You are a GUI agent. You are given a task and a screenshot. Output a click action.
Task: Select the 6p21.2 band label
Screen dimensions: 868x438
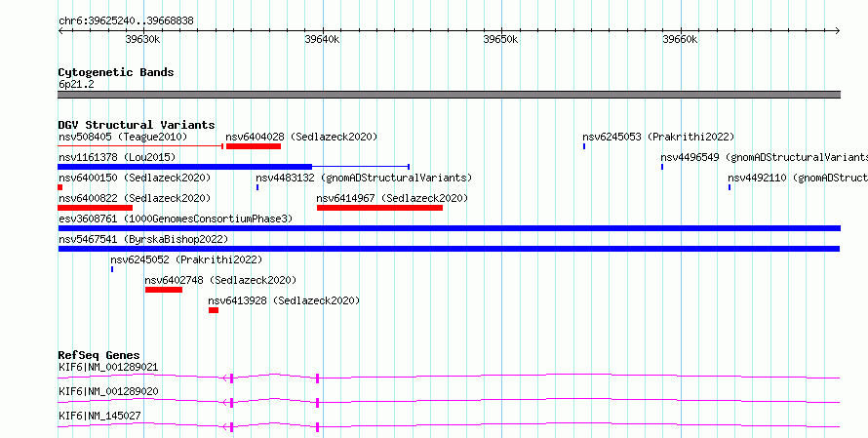click(x=76, y=85)
